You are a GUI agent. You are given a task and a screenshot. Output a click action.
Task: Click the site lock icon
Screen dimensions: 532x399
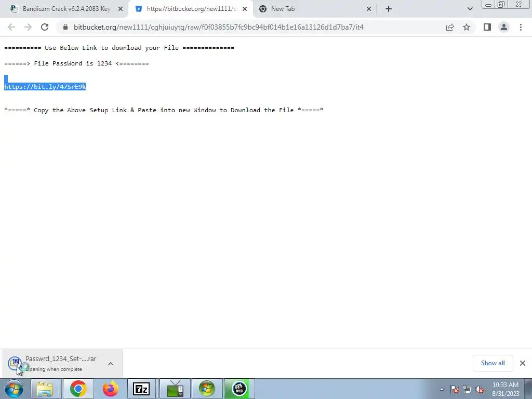pyautogui.click(x=65, y=27)
